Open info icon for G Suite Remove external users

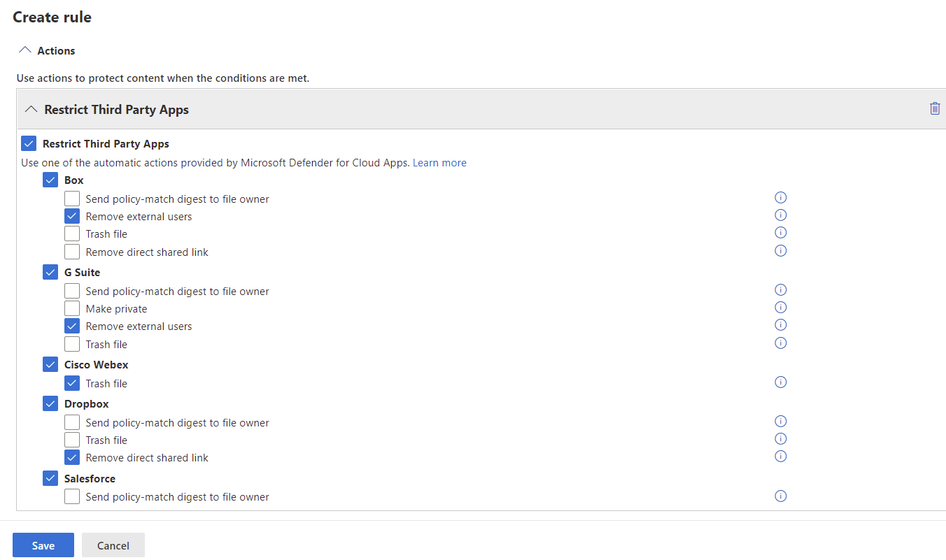tap(781, 325)
